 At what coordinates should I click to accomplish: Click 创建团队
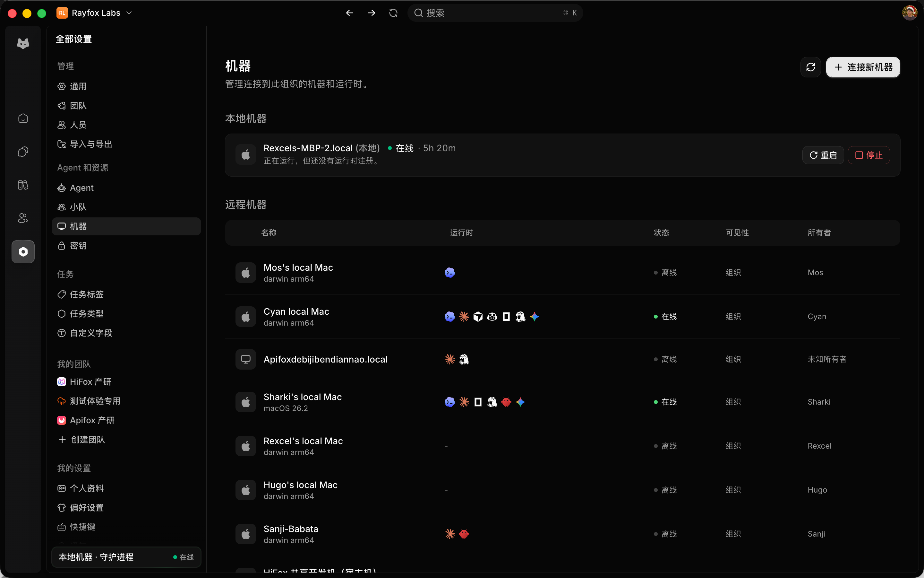[x=126, y=440]
